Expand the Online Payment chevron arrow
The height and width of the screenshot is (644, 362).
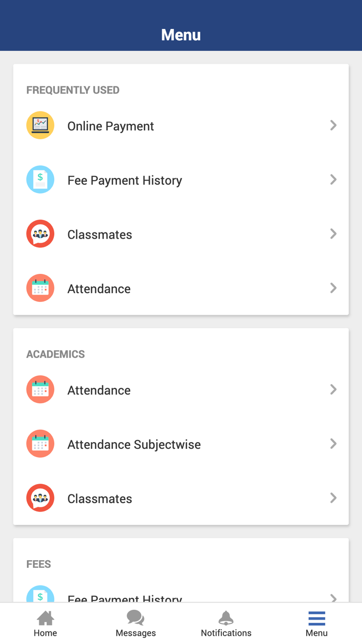point(334,125)
